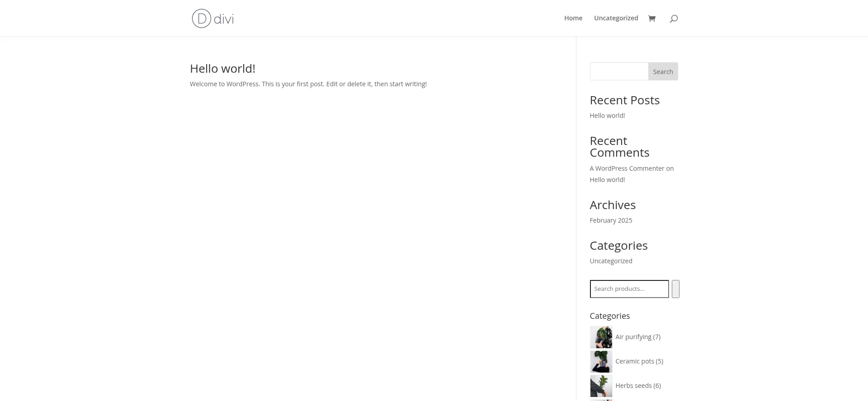Open the header search magnifier icon
Screen dimensions: 868x401
(674, 19)
